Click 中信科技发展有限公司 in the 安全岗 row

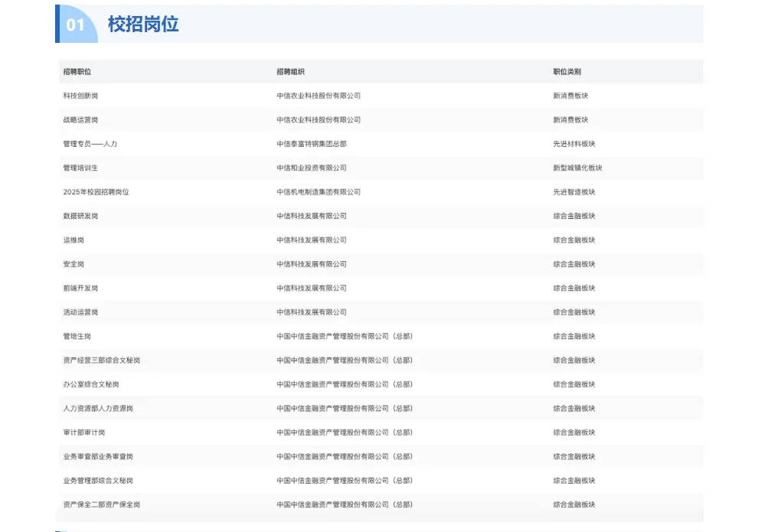(x=312, y=264)
